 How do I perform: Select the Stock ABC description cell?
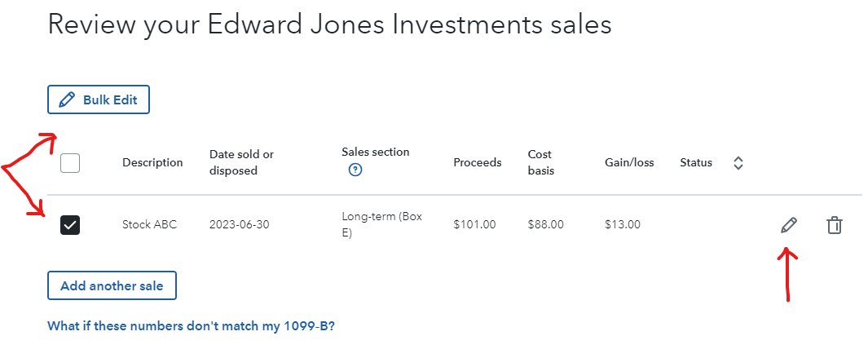click(149, 224)
